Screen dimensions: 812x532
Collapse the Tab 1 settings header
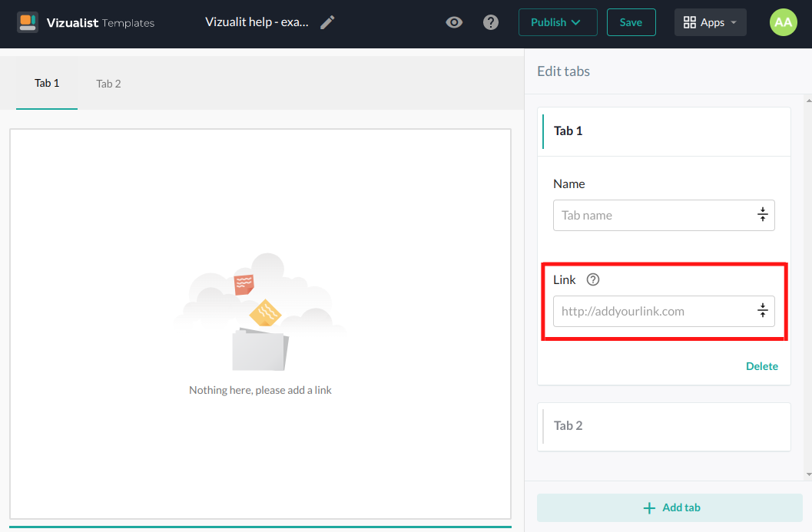click(664, 131)
